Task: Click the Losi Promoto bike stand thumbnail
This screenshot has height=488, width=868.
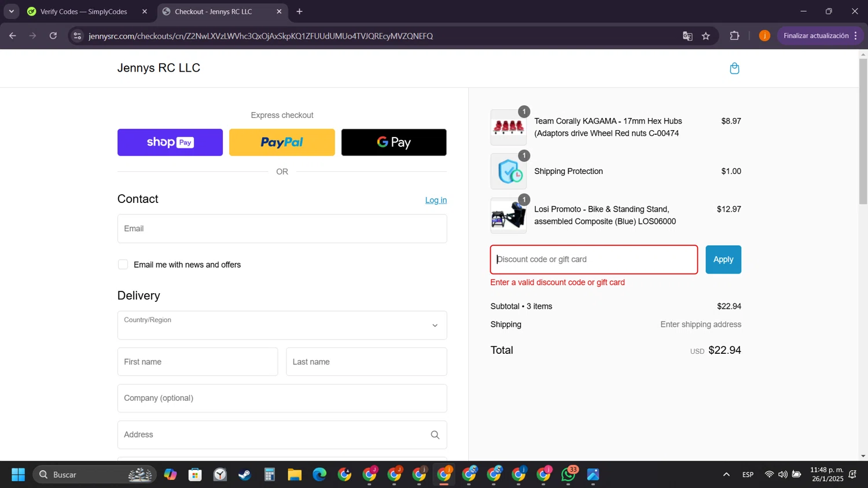Action: (x=509, y=215)
